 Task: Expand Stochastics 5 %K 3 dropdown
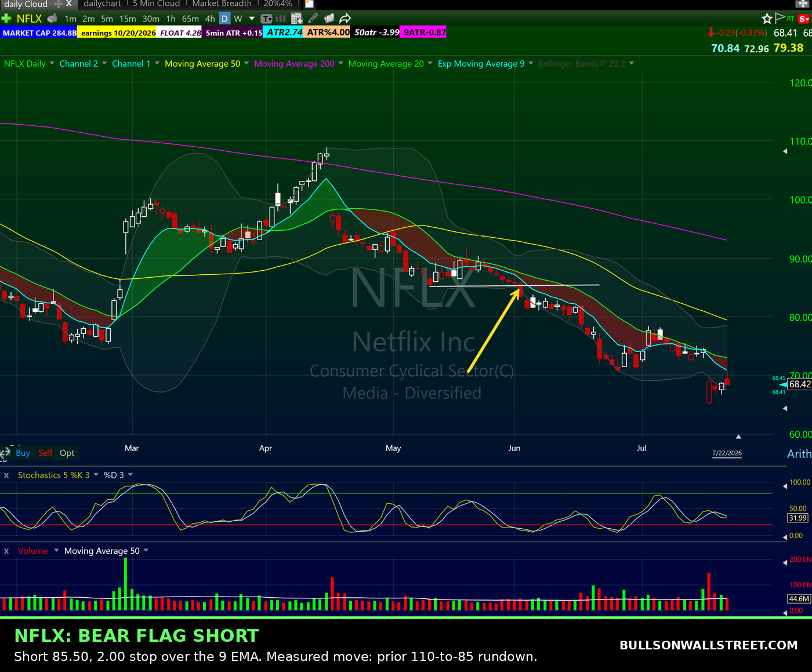[x=96, y=475]
